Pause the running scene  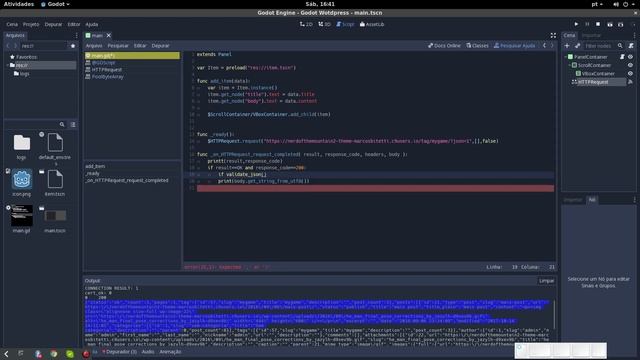(x=587, y=24)
